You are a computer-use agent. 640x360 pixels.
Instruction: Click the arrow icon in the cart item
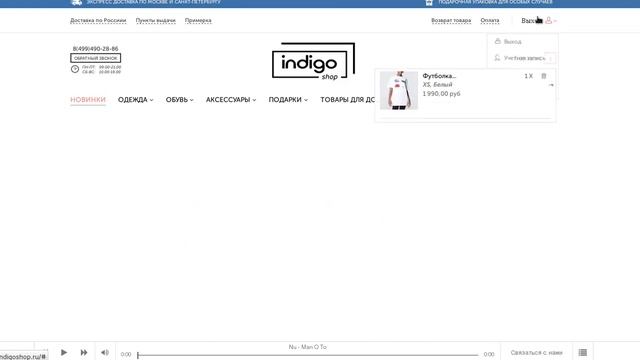(x=551, y=85)
